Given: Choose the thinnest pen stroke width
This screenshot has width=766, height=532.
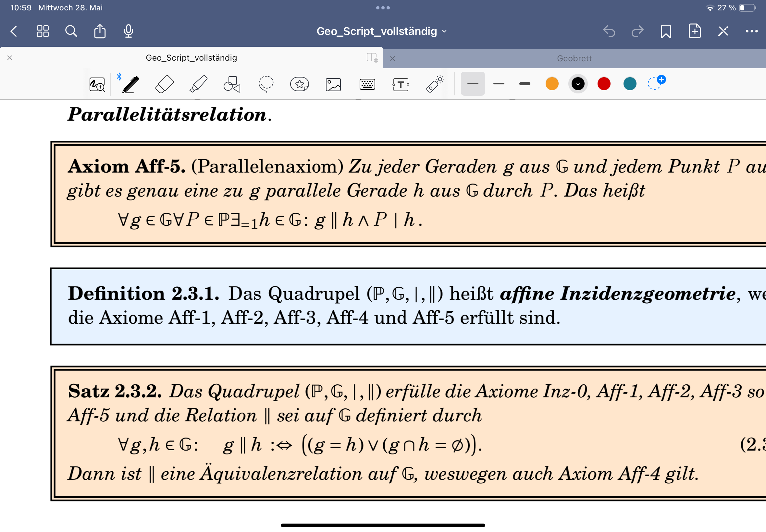Looking at the screenshot, I should click(473, 84).
